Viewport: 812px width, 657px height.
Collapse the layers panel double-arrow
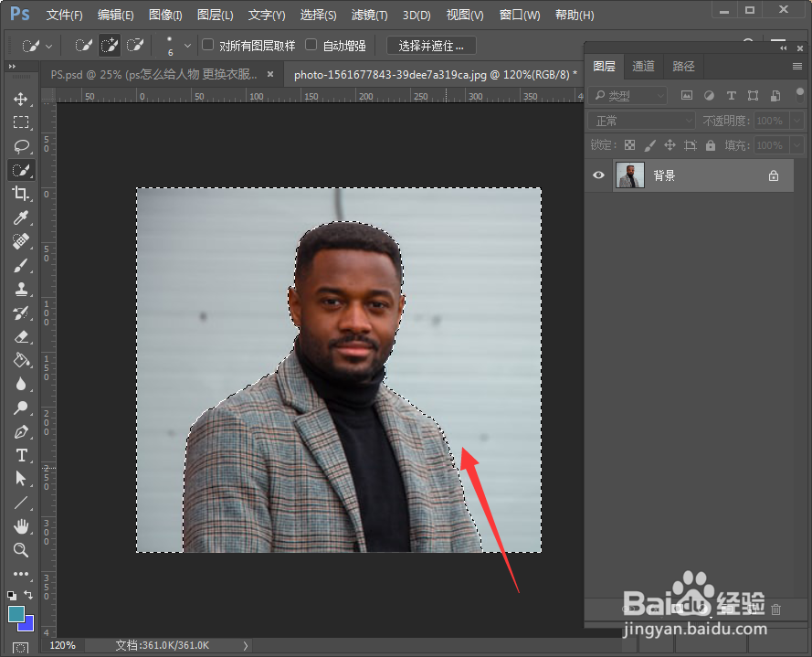pos(784,48)
